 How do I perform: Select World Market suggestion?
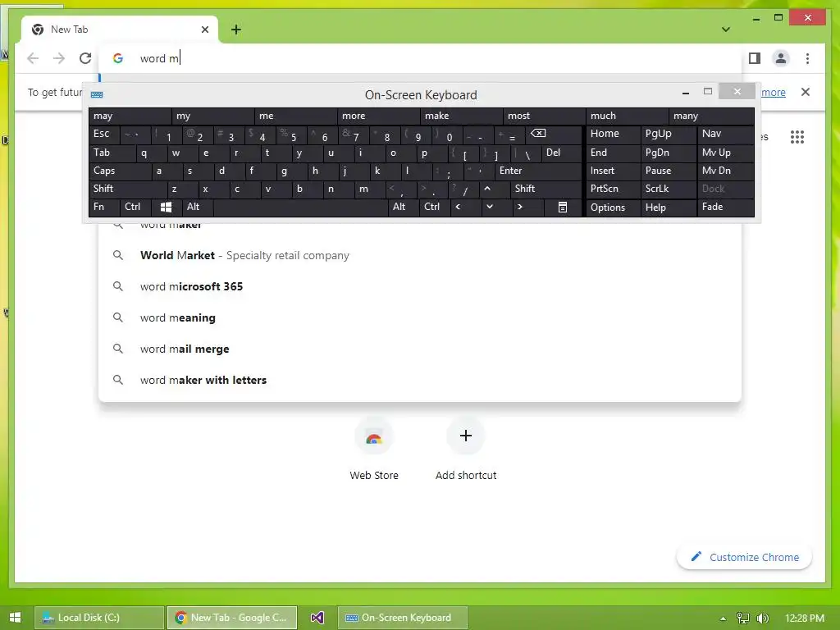pyautogui.click(x=420, y=256)
